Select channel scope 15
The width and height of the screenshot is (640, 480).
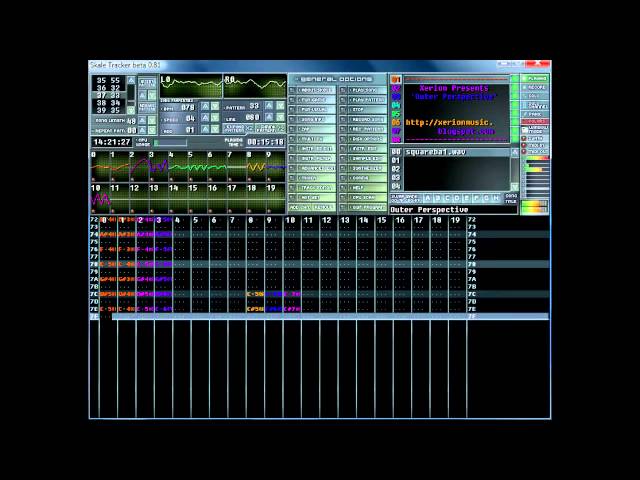pos(198,199)
